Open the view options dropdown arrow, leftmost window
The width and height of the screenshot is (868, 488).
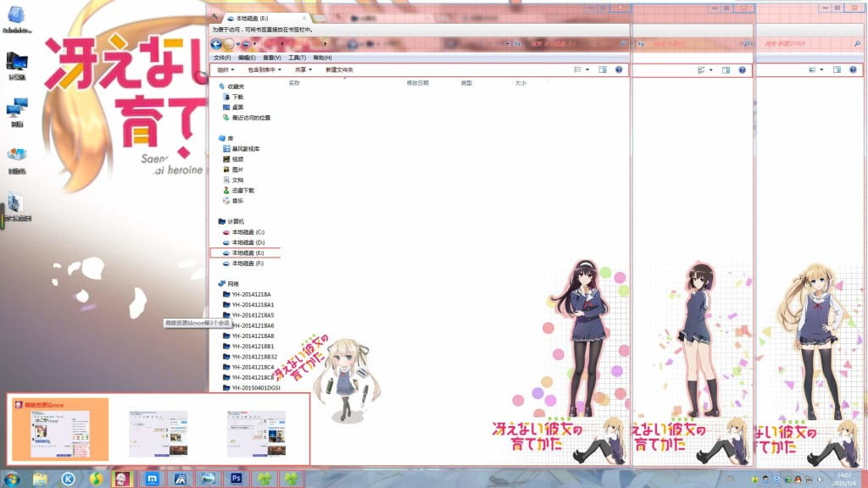click(588, 69)
